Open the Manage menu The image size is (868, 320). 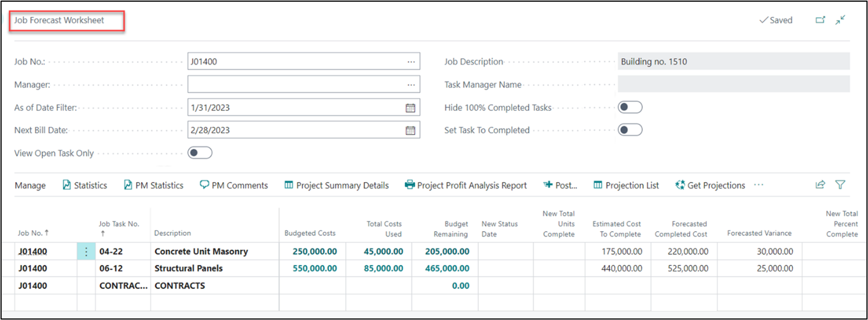tap(30, 185)
